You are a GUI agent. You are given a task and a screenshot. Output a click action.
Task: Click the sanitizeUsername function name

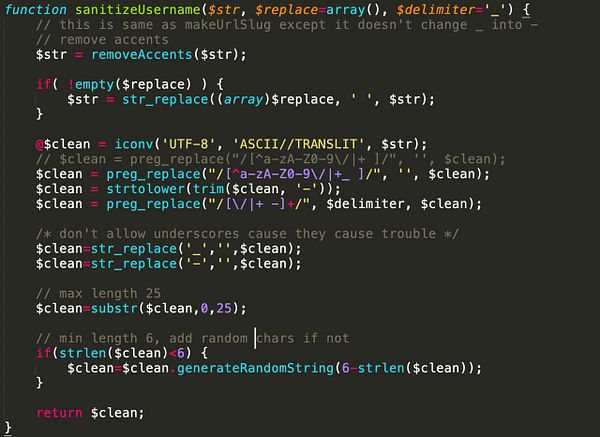(138, 10)
